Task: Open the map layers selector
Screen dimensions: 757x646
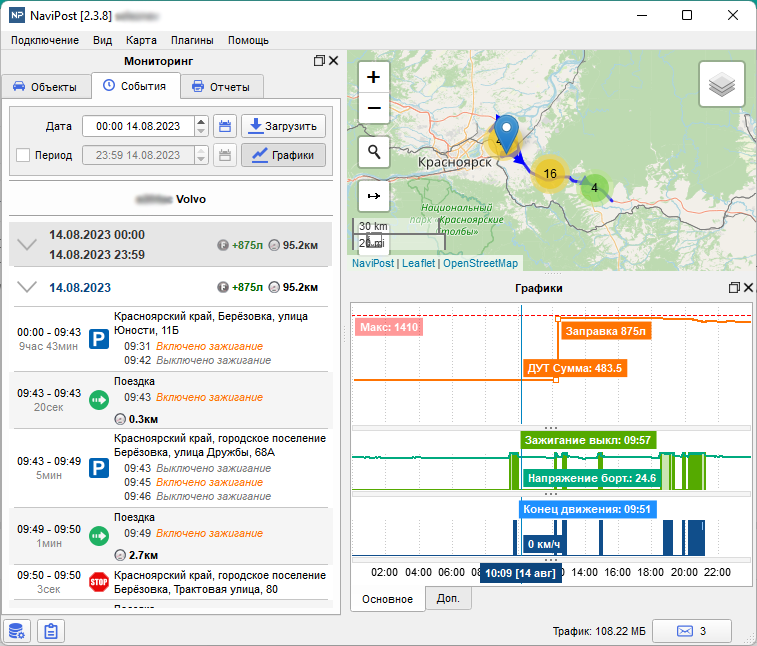Action: [720, 85]
